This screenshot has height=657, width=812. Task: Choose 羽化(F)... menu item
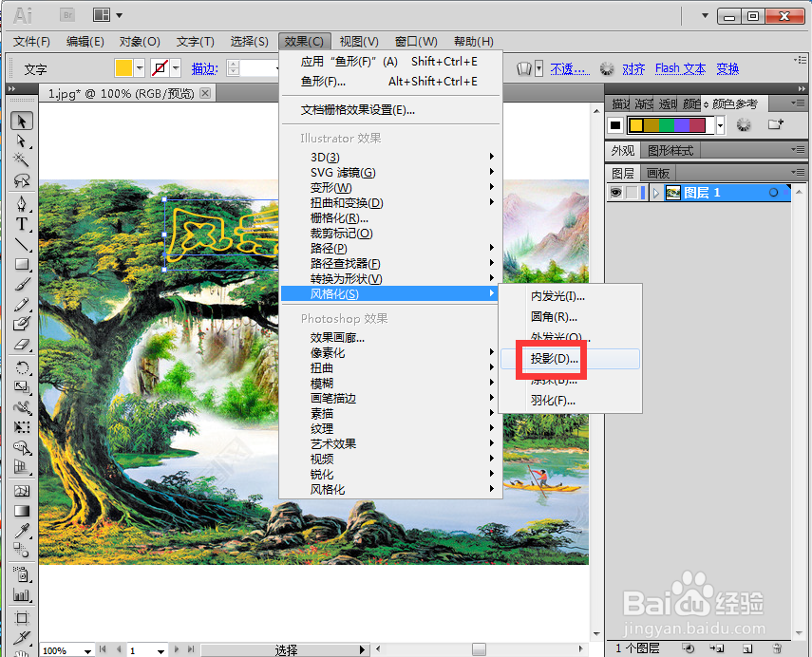click(570, 401)
